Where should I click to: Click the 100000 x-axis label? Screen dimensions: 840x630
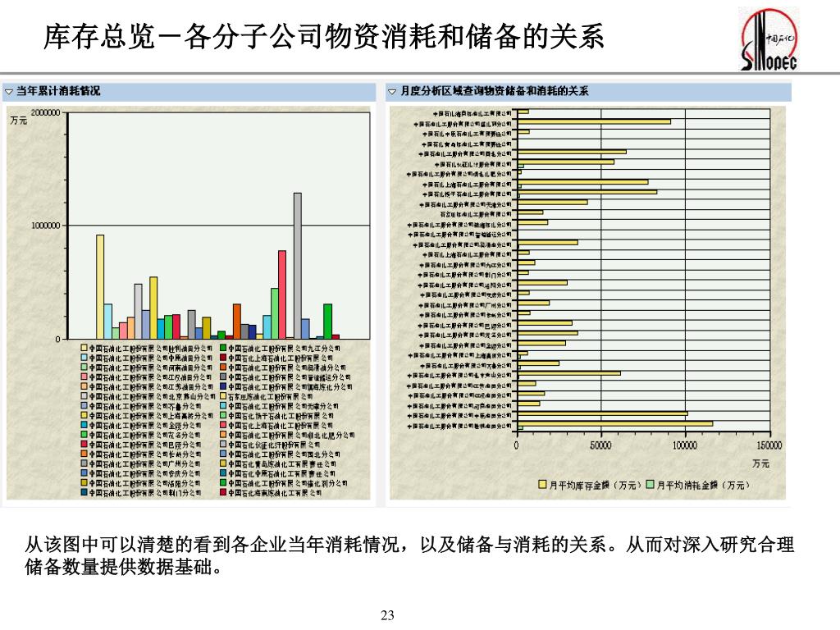685,445
